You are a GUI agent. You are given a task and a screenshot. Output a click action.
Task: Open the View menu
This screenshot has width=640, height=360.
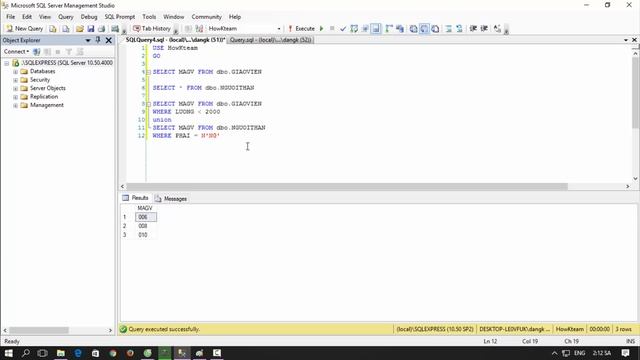tap(45, 17)
